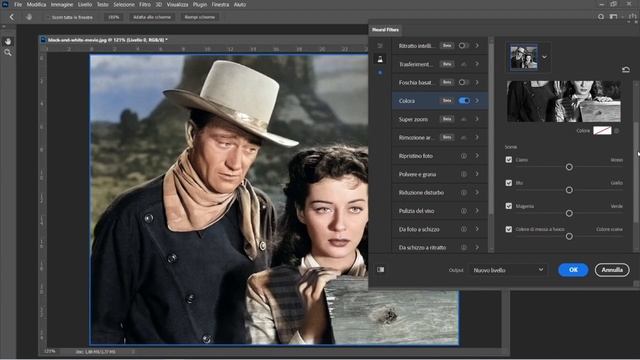Screen dimensions: 640x360
Task: Show info for Polvere e grana filter
Action: tap(464, 174)
